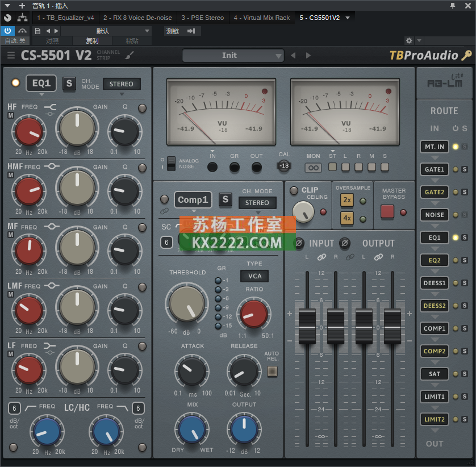
Task: Toggle the output L/R fader link icon
Action: pos(378,257)
